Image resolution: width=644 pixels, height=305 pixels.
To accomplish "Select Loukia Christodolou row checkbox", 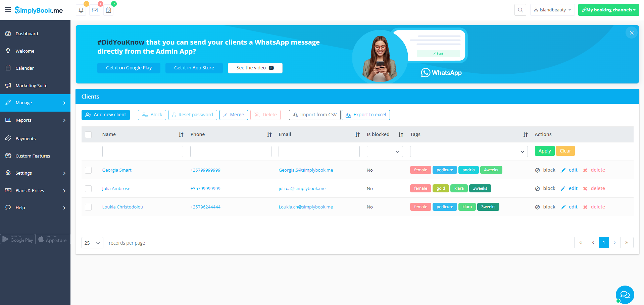I will click(88, 207).
